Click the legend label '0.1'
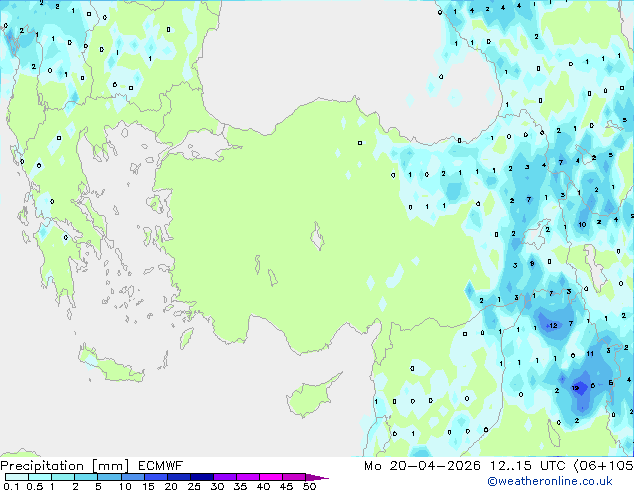Image resolution: width=634 pixels, height=490 pixels. (11, 486)
